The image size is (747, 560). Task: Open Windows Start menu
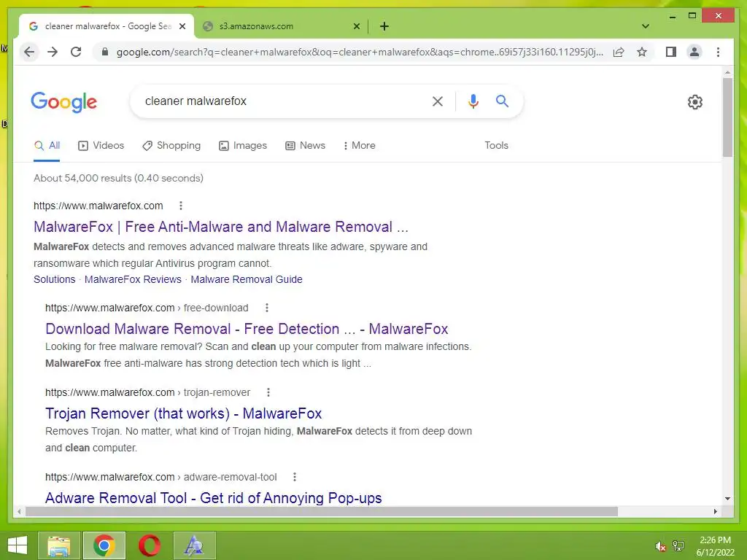coord(18,545)
